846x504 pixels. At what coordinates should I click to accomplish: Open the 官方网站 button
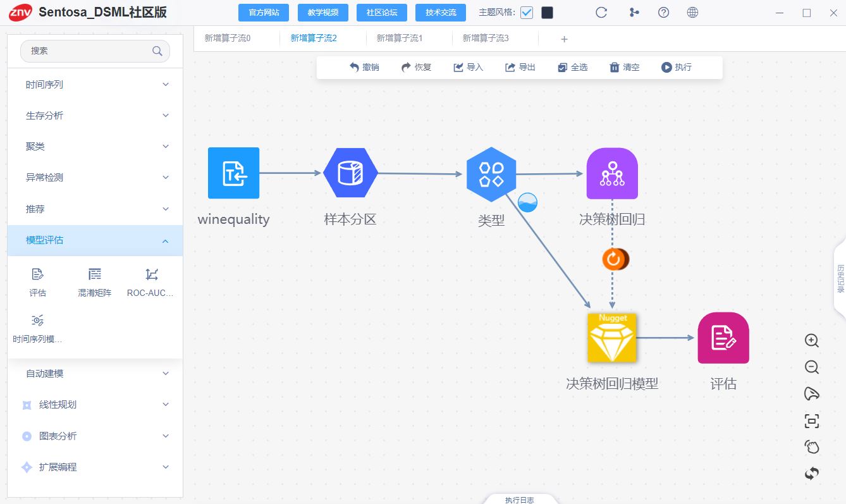(x=264, y=13)
